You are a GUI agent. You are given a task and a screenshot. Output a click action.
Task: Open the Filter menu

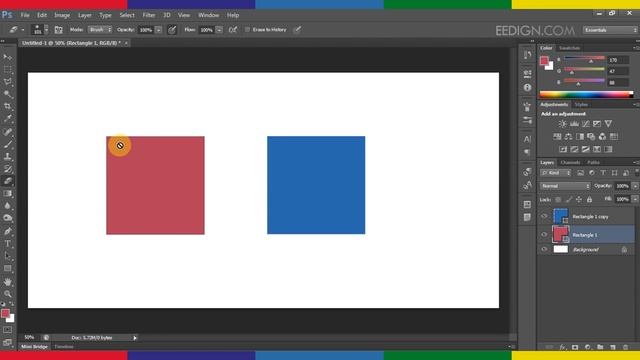[x=149, y=15]
